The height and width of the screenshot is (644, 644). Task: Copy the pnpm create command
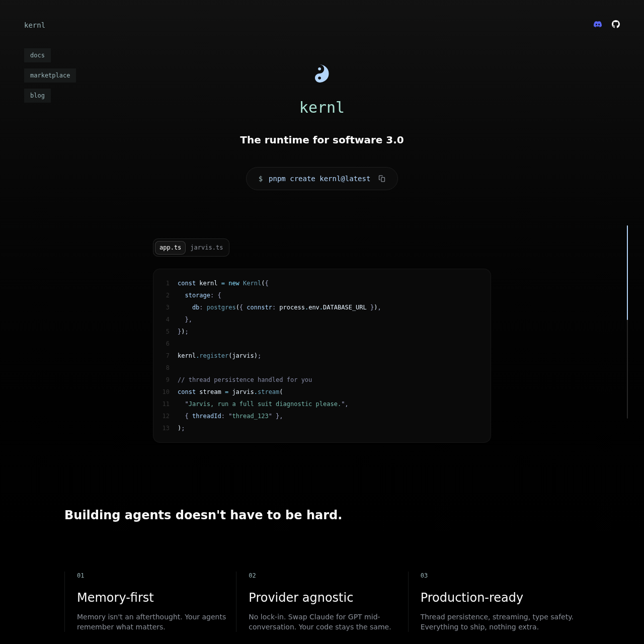(x=382, y=179)
